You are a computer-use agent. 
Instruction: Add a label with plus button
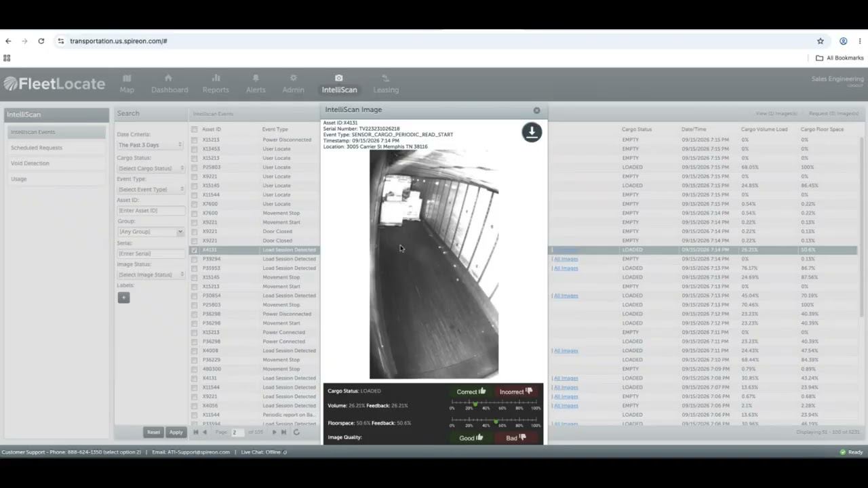point(123,298)
